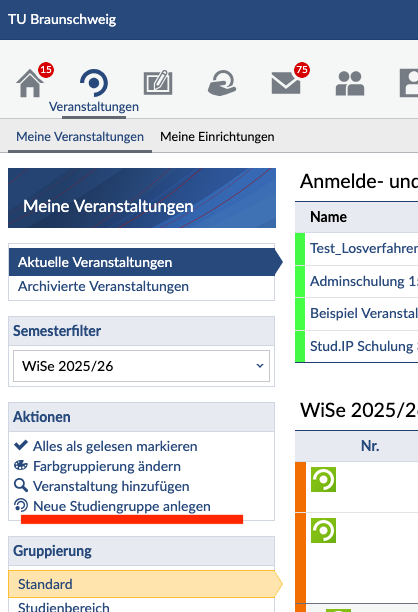
Task: Click the partially visible profile icon
Action: click(x=409, y=83)
